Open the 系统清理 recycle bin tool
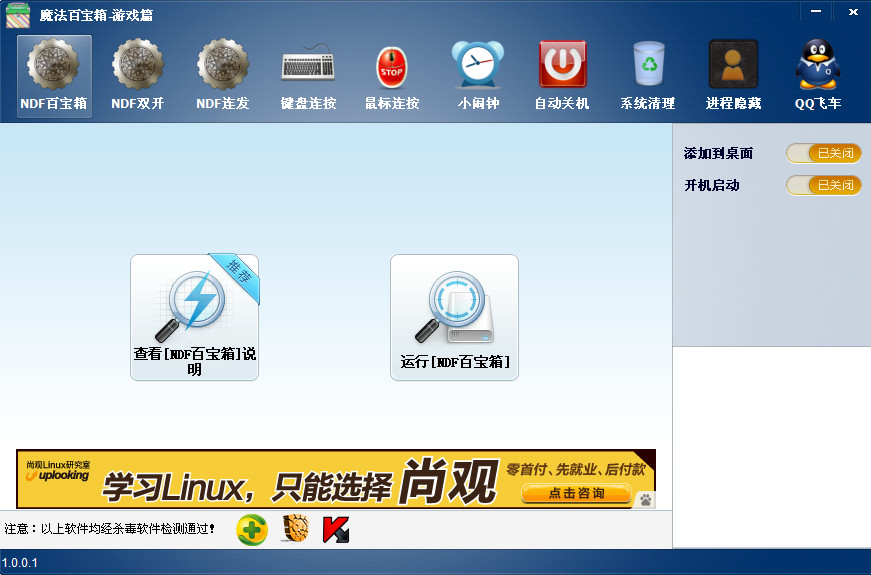Image resolution: width=871 pixels, height=575 pixels. pyautogui.click(x=648, y=76)
